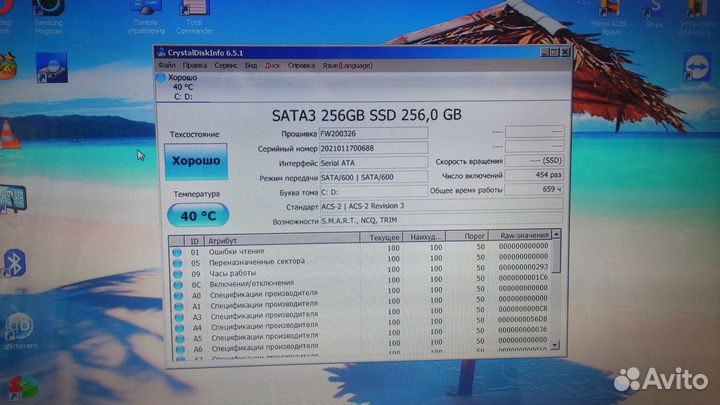This screenshot has height=405, width=720.
Task: Click status circle of attribute A6
Action: click(180, 350)
